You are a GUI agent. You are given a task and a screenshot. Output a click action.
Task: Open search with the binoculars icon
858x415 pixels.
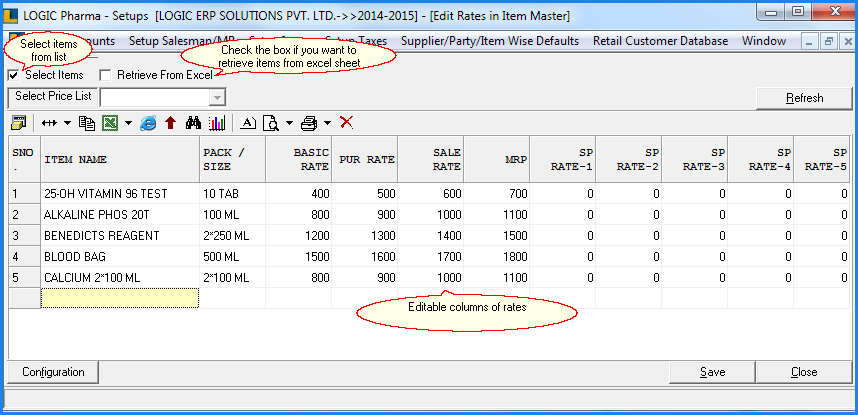point(193,123)
